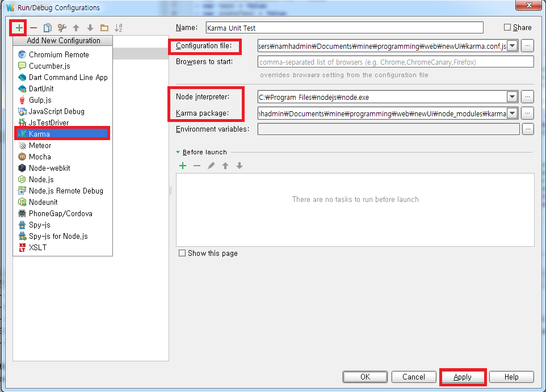Click the Copy configuration icon
The width and height of the screenshot is (546, 392).
pyautogui.click(x=48, y=27)
